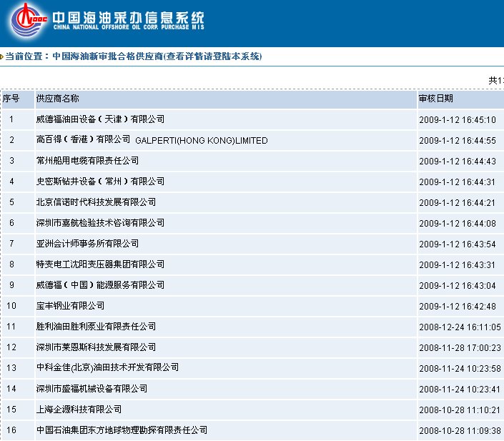Click audit date 2009-1-12 16:44:43
This screenshot has height=441, width=504.
coord(458,162)
